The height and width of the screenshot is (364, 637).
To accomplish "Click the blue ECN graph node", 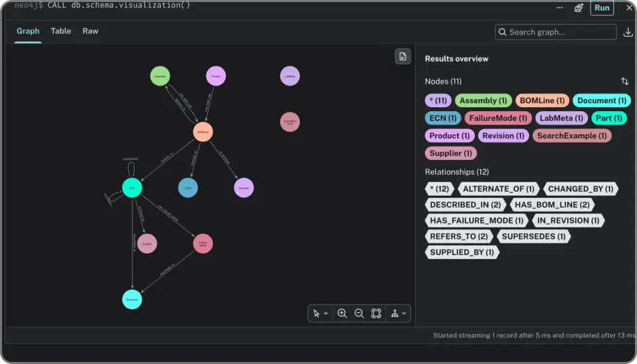I will click(188, 188).
